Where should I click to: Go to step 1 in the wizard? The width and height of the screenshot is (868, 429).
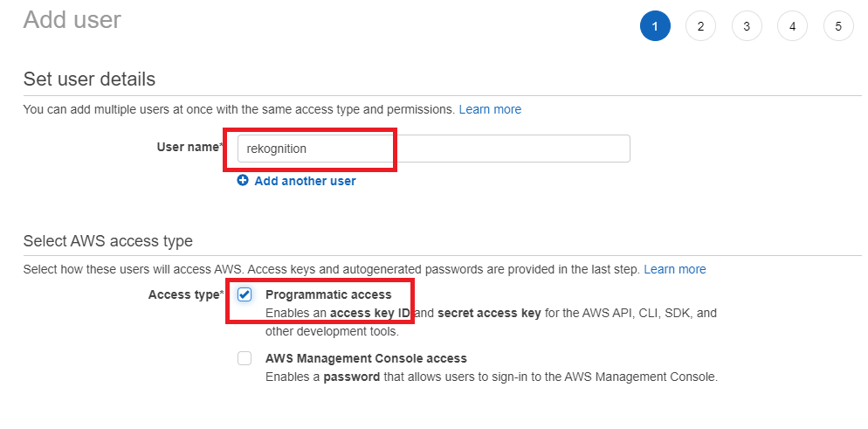[x=655, y=26]
